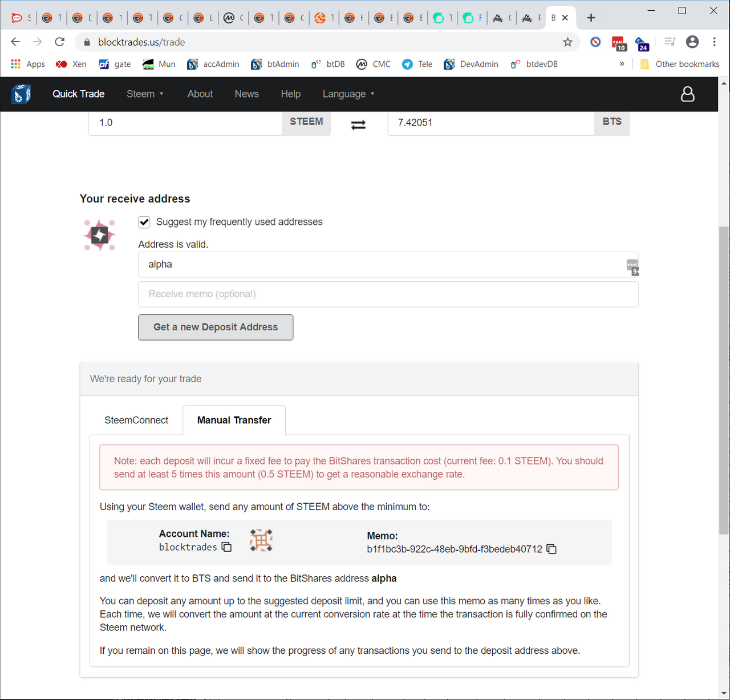730x700 pixels.
Task: Click the receive address avatar image
Action: click(100, 235)
